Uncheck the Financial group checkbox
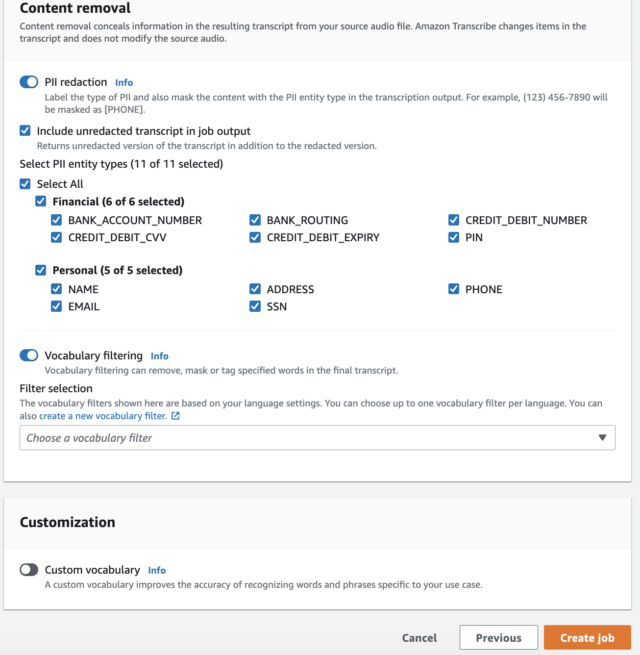 (41, 201)
